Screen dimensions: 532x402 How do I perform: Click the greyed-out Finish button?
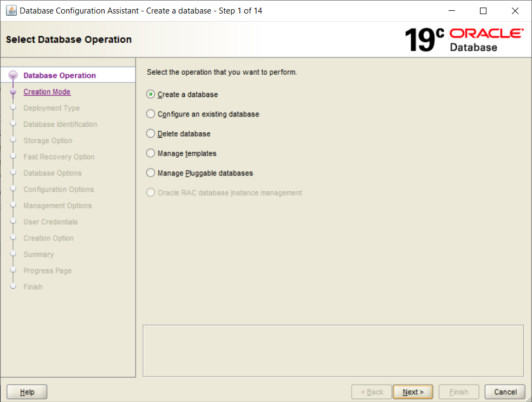click(x=459, y=392)
